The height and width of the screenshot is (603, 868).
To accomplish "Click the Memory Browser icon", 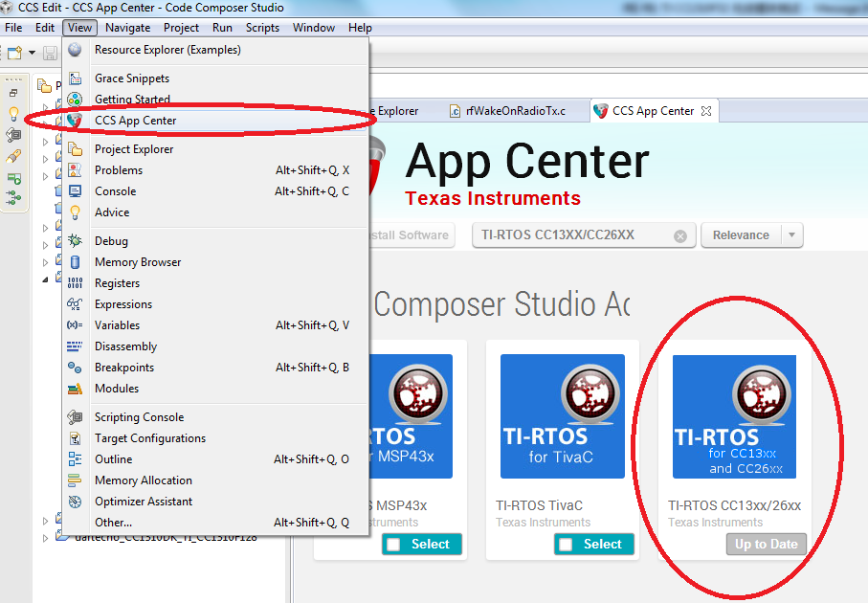I will point(75,262).
